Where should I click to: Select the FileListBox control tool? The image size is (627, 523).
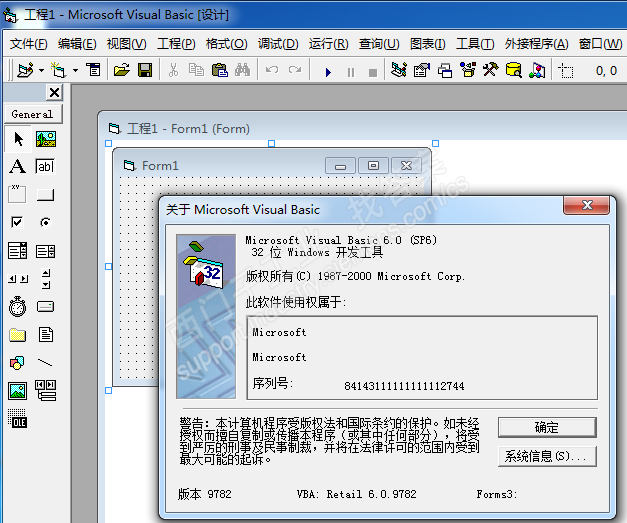[x=46, y=335]
